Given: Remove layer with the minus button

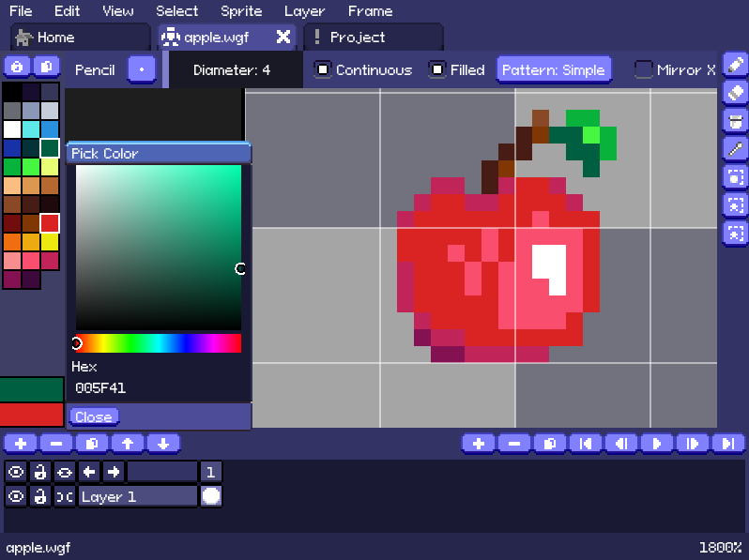Looking at the screenshot, I should pyautogui.click(x=56, y=444).
